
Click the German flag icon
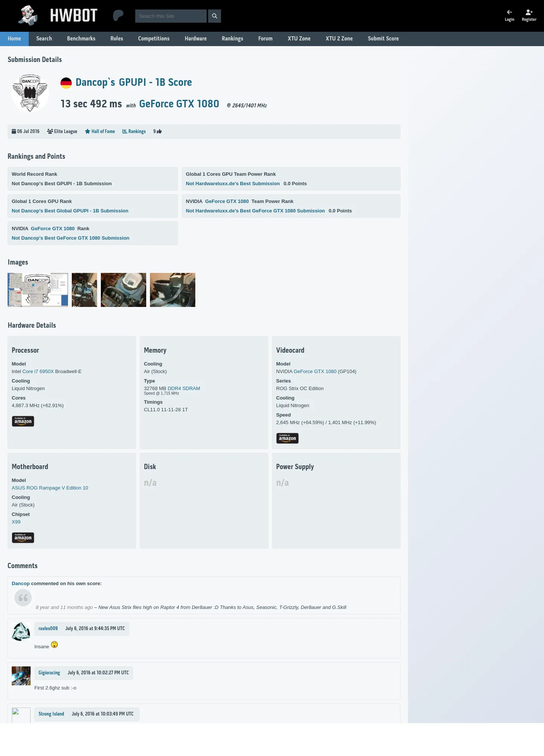point(66,83)
